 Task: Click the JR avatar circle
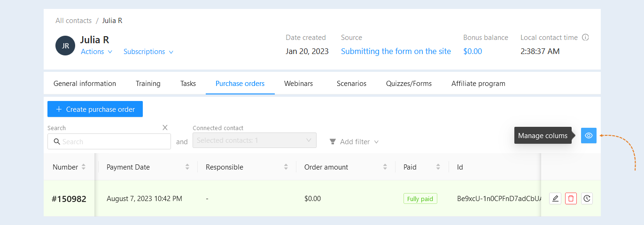pyautogui.click(x=65, y=46)
